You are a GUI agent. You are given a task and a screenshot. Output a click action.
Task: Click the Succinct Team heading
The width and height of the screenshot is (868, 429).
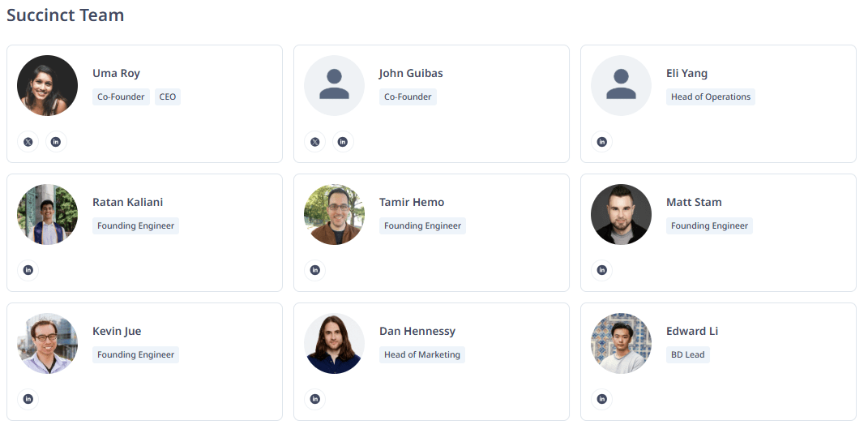pyautogui.click(x=65, y=15)
